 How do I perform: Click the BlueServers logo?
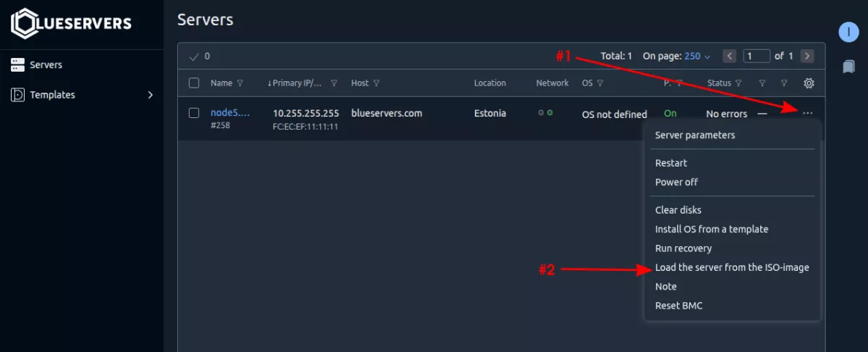click(x=71, y=23)
